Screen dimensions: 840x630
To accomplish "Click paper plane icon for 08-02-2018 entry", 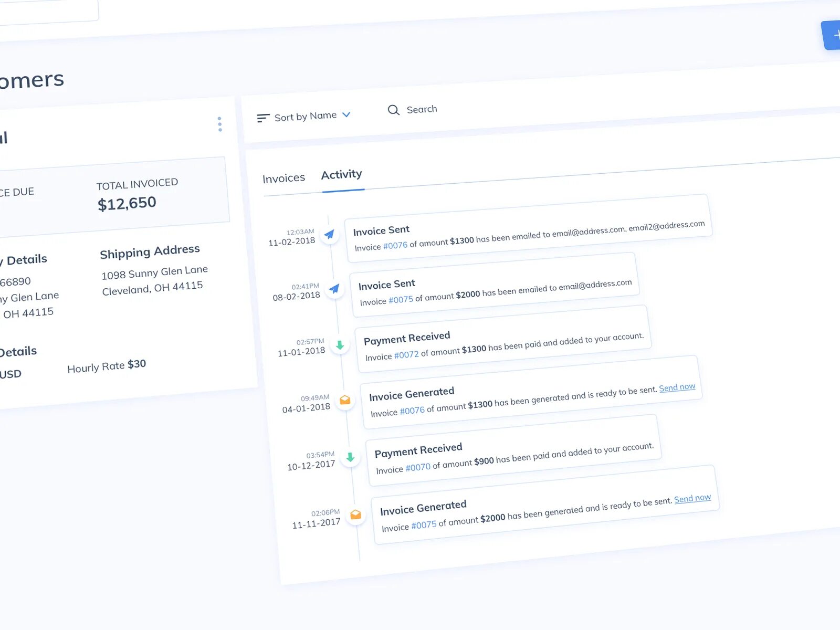I will (x=334, y=289).
